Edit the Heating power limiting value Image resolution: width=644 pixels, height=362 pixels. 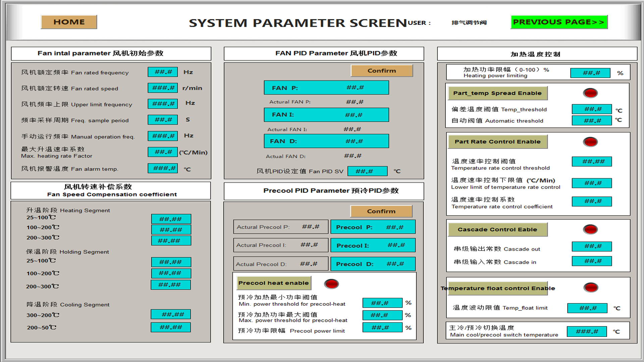coord(590,73)
